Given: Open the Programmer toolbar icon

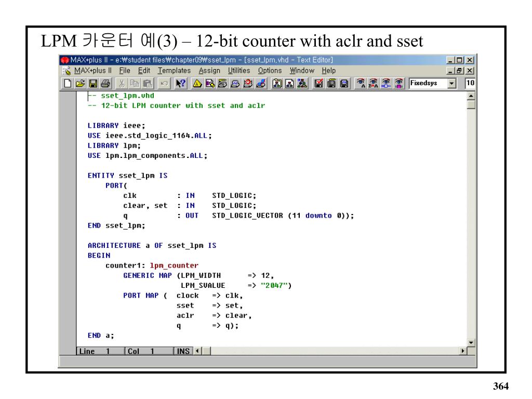Looking at the screenshot, I should (x=261, y=83).
